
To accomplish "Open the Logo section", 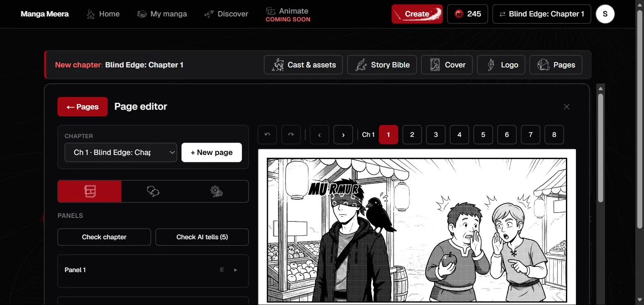I will [x=501, y=65].
